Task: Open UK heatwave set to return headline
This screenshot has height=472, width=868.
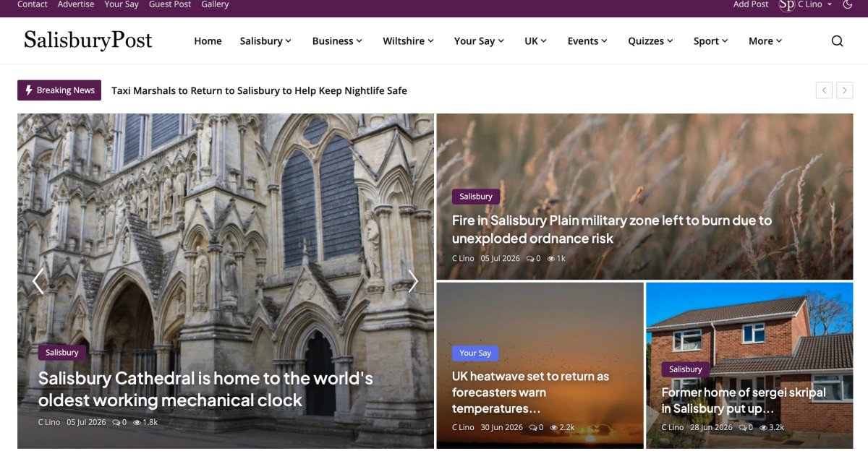Action: click(530, 392)
